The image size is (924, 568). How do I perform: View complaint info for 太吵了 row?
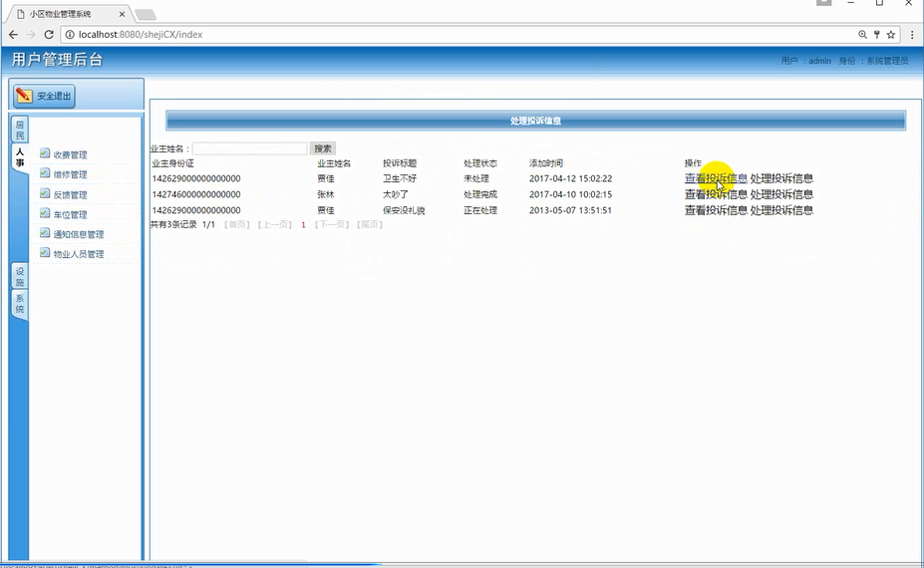point(716,194)
